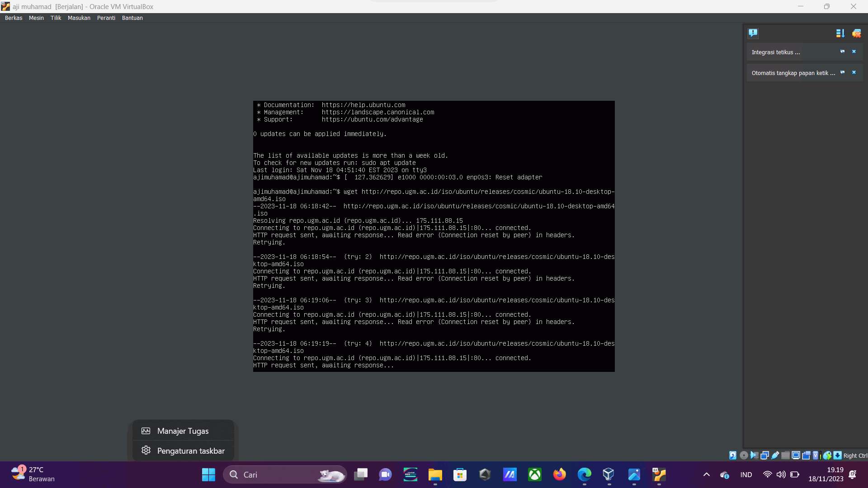Switch to the running VM taskbar icon

pyautogui.click(x=659, y=474)
